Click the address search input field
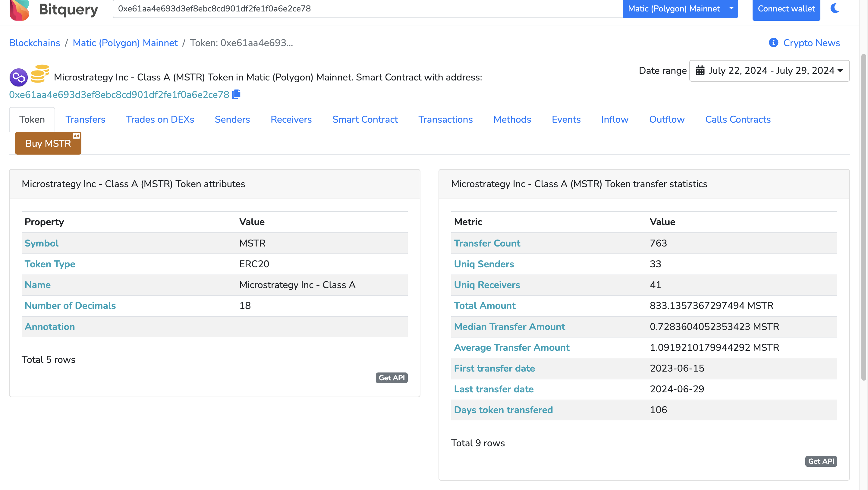 click(x=367, y=9)
